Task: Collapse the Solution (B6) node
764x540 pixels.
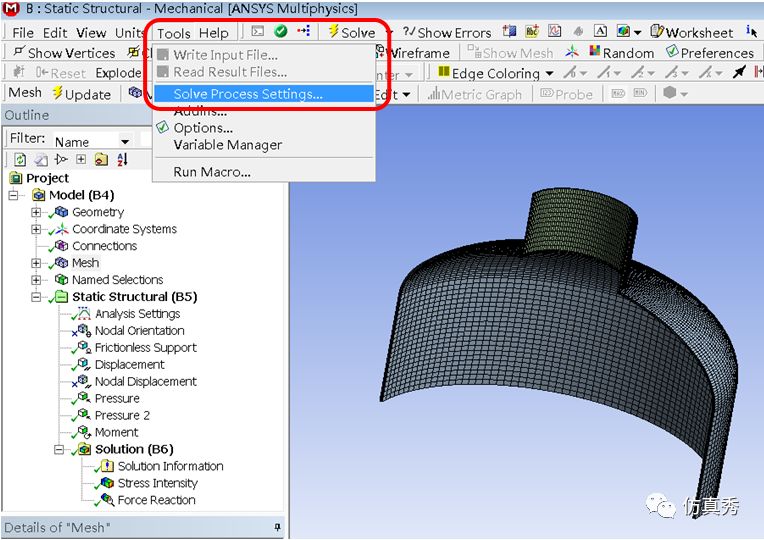Action: pyautogui.click(x=58, y=449)
